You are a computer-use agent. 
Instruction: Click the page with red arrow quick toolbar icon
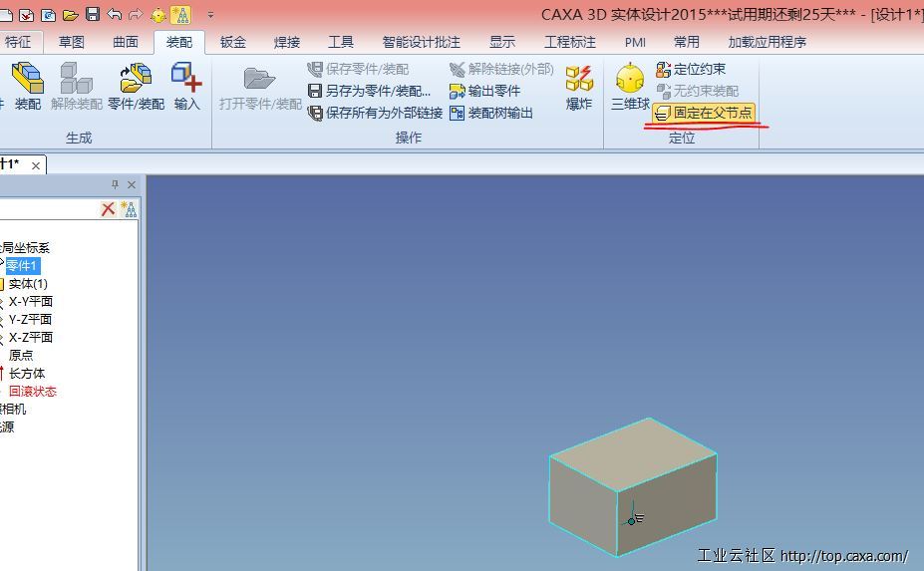(x=26, y=15)
